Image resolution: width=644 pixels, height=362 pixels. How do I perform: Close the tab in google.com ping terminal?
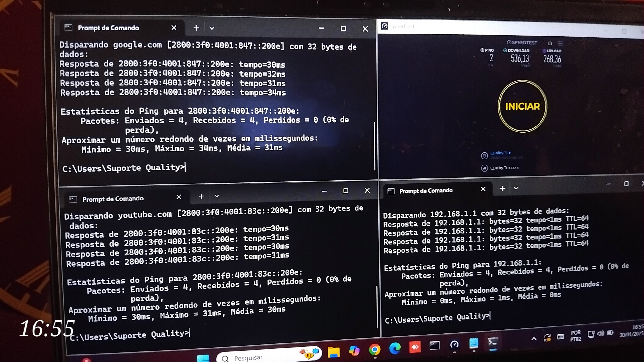pyautogui.click(x=174, y=28)
